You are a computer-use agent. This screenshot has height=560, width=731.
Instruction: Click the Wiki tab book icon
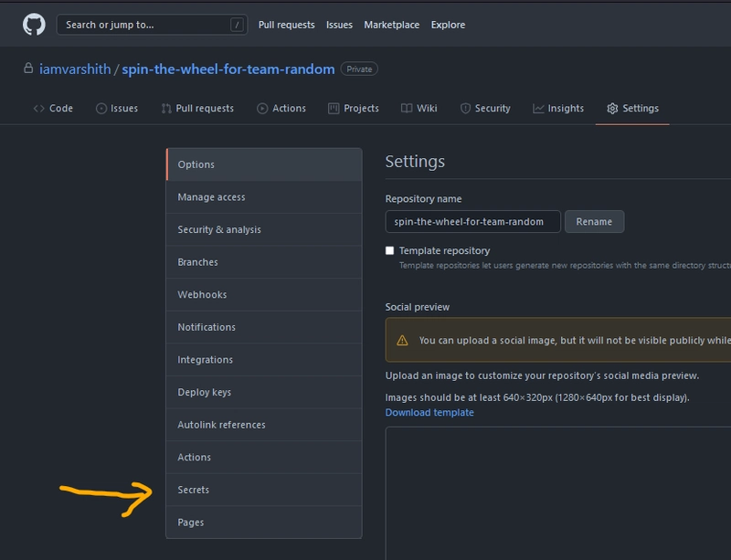(x=407, y=109)
